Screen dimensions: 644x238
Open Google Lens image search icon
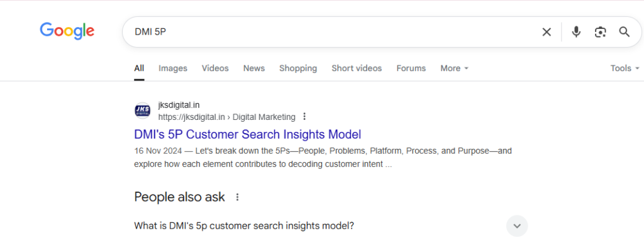tap(600, 32)
